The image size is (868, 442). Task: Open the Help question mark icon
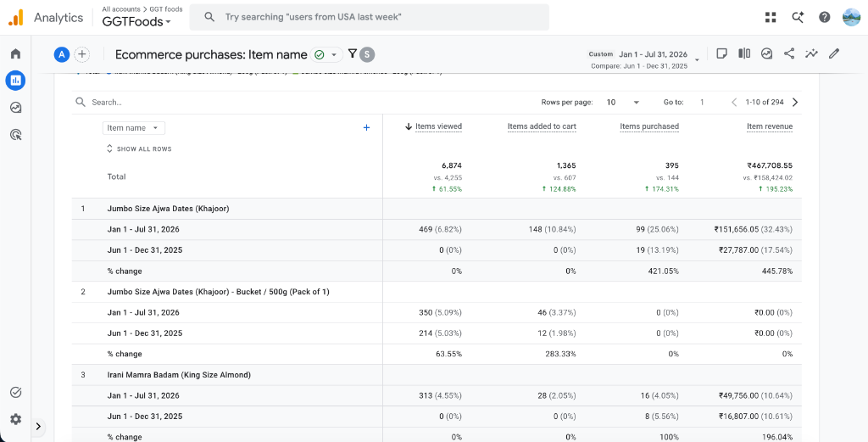click(x=824, y=17)
